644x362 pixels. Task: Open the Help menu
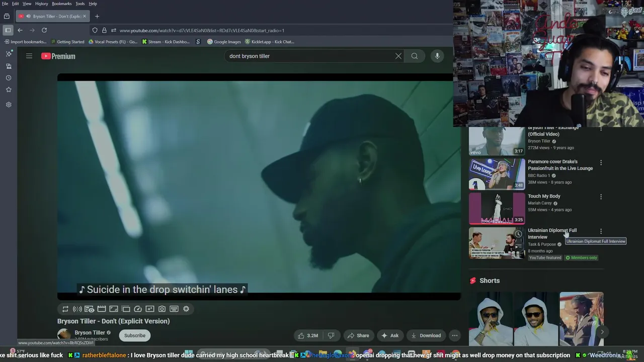click(x=93, y=4)
